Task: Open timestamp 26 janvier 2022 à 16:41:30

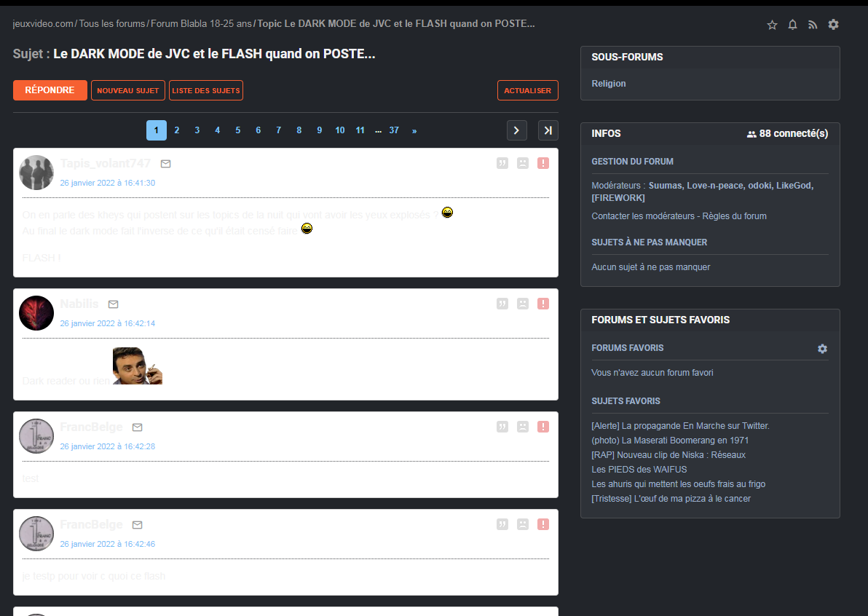Action: click(x=107, y=183)
